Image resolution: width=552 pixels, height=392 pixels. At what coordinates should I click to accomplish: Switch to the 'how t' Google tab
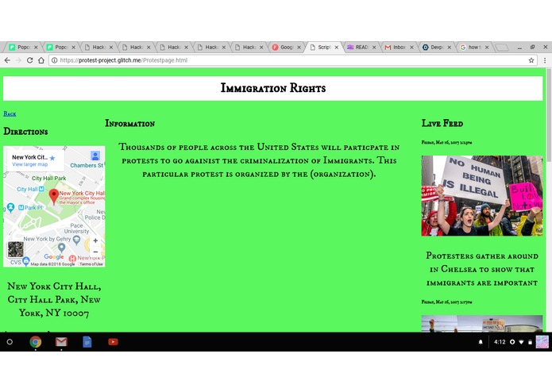coord(474,47)
